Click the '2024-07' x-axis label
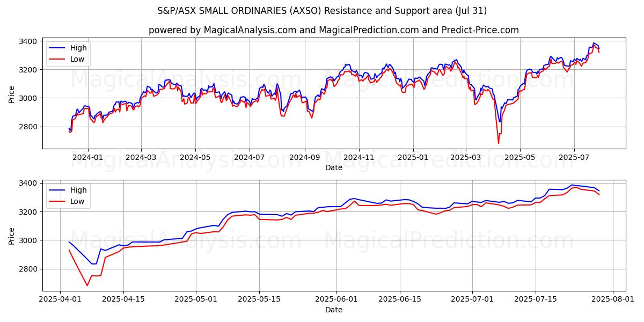 250,158
